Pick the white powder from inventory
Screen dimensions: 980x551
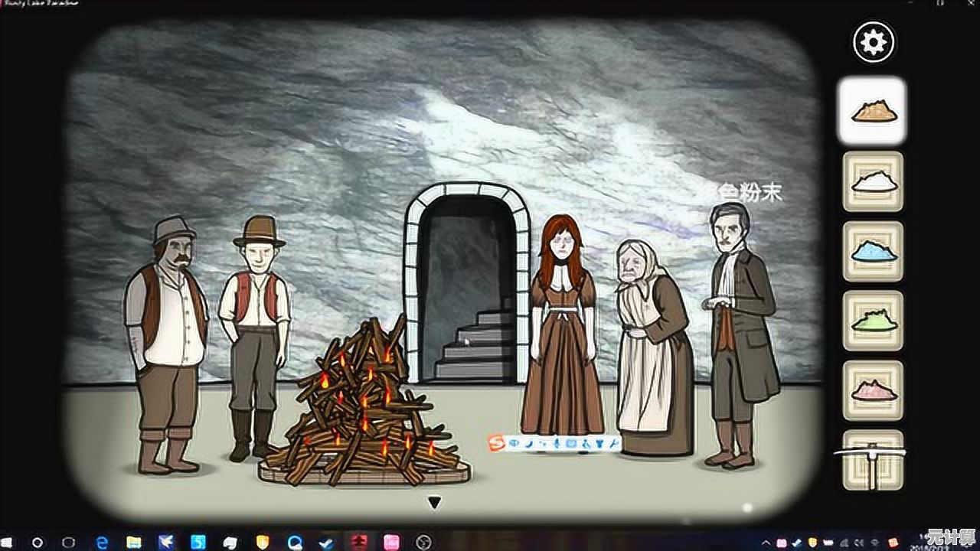[873, 181]
